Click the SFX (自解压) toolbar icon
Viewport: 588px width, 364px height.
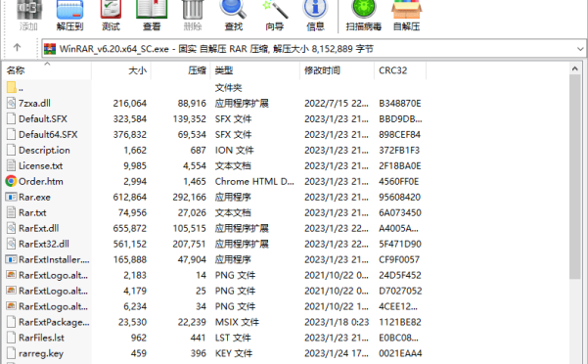[406, 10]
